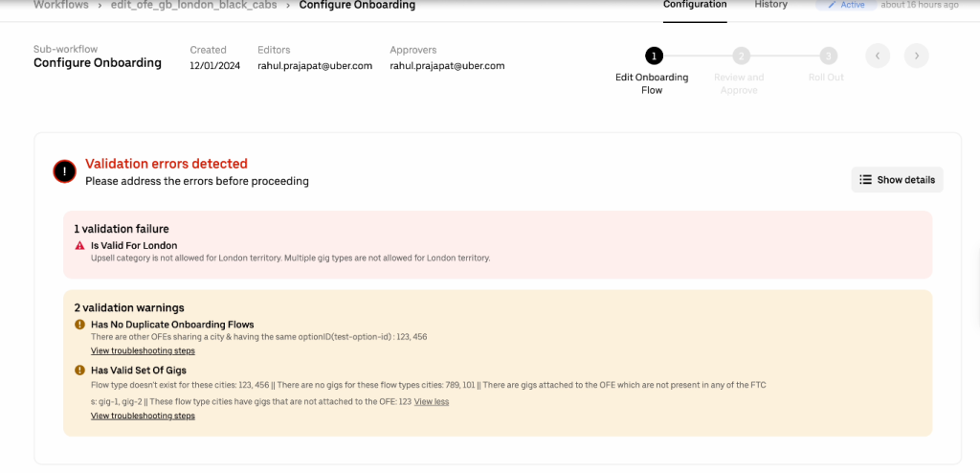Select step 1 Edit Onboarding Flow
This screenshot has width=980, height=473.
tap(653, 56)
